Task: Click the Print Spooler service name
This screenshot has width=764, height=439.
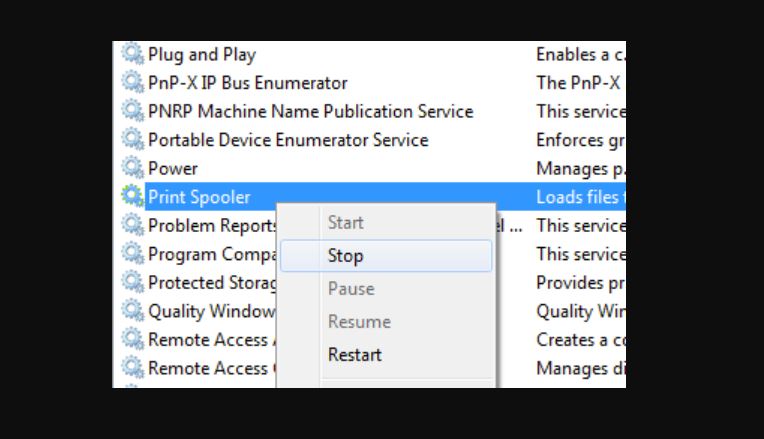Action: click(x=199, y=197)
